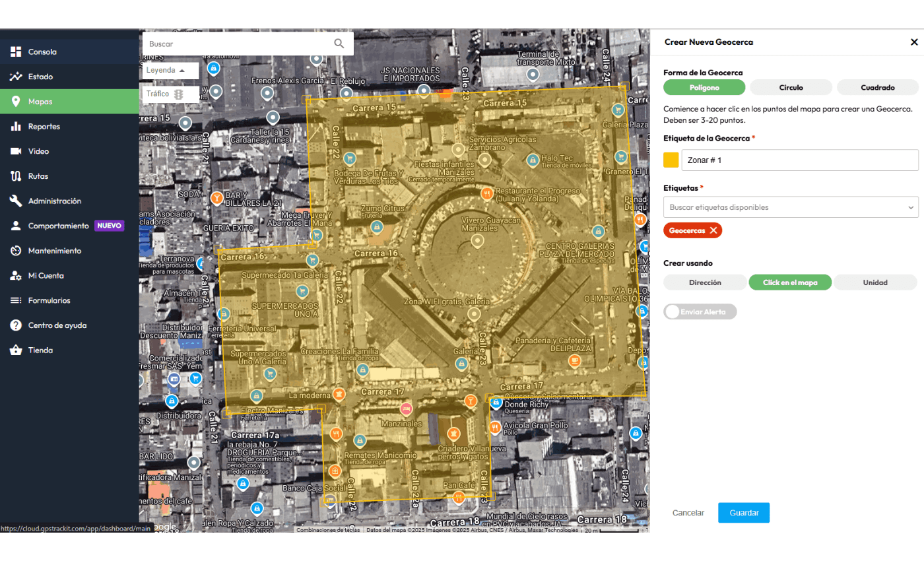Click the Mega Fruver cart pin
The width and height of the screenshot is (924, 561).
317,236
